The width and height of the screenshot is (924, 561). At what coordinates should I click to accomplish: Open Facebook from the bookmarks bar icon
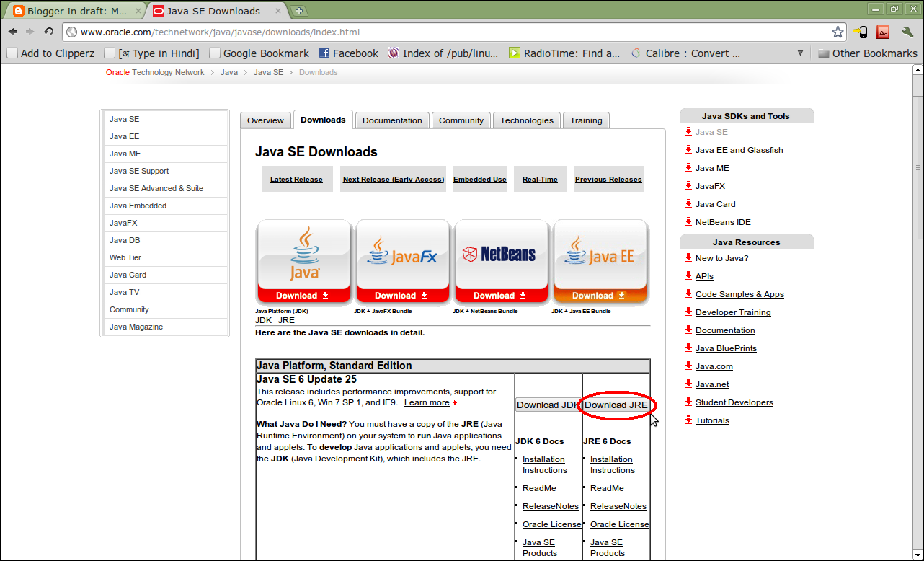coord(323,52)
